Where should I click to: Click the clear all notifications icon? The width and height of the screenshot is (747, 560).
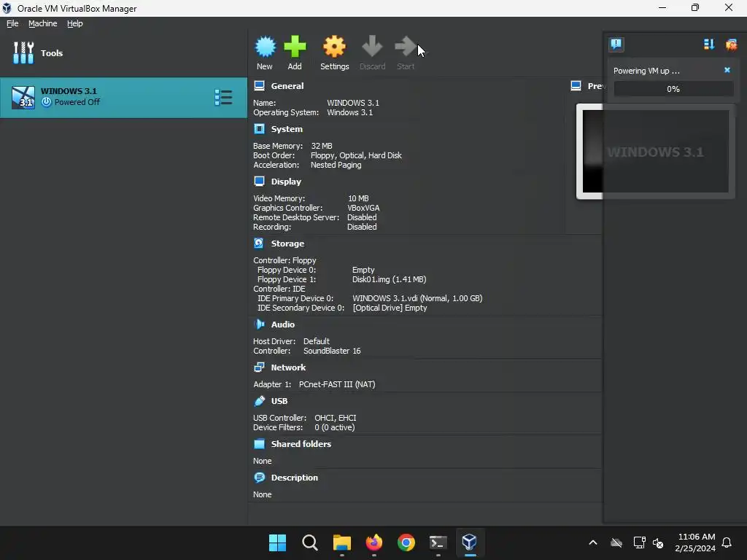[x=731, y=44]
